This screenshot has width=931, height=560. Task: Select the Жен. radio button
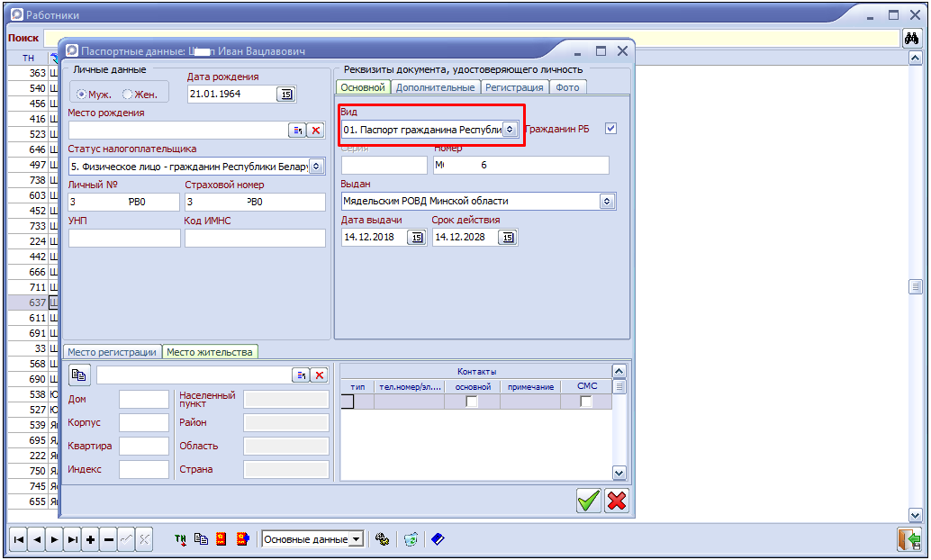(x=128, y=94)
